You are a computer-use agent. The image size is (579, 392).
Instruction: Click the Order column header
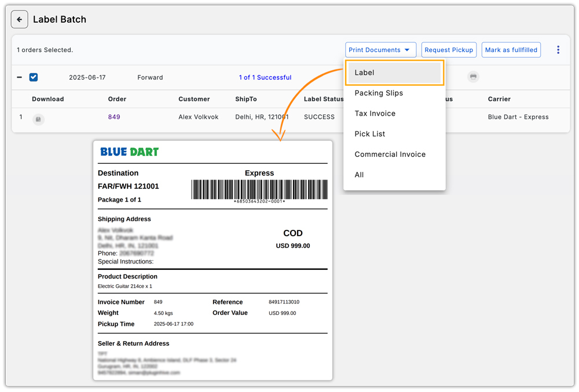[x=117, y=99]
